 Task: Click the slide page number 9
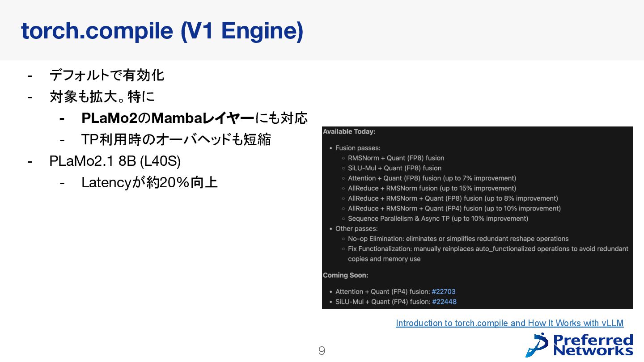point(322,351)
